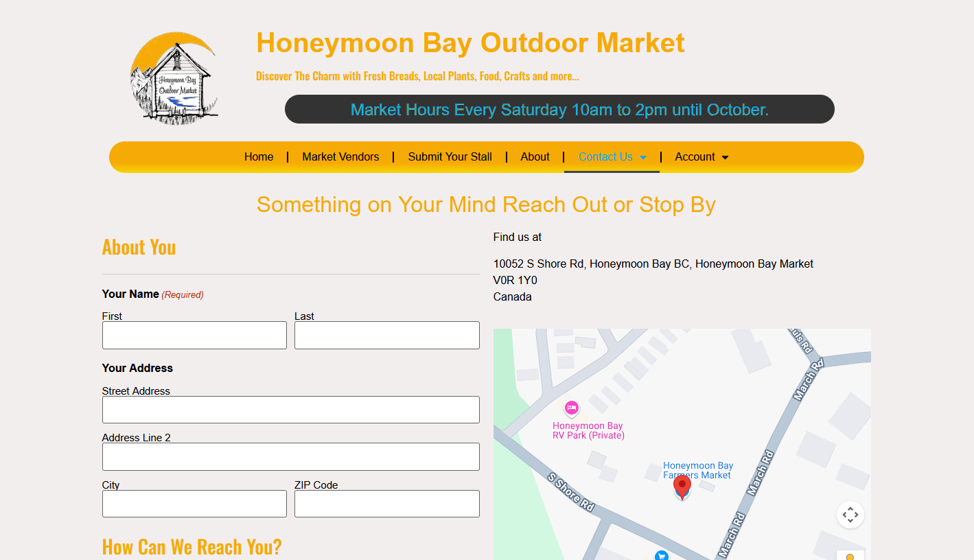Screen dimensions: 974x560
Task: Click Honeymoon Bay Farmers Market map label
Action: 697,470
